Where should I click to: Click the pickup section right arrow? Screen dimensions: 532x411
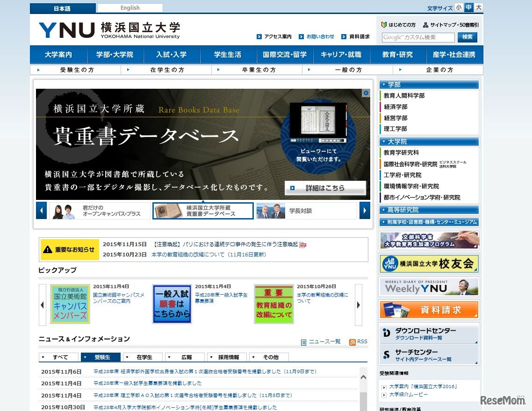coord(359,305)
